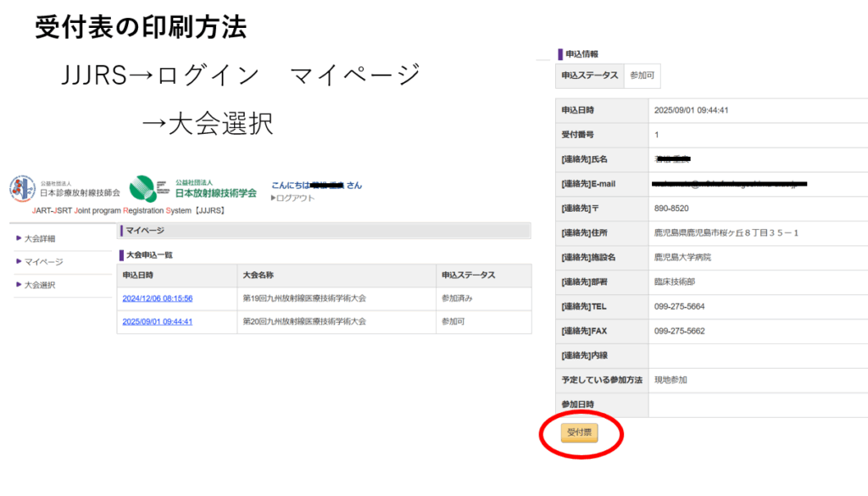Viewport: 868px width, 496px height.
Task: Go to 大会選択 in the left sidebar
Action: [x=40, y=285]
